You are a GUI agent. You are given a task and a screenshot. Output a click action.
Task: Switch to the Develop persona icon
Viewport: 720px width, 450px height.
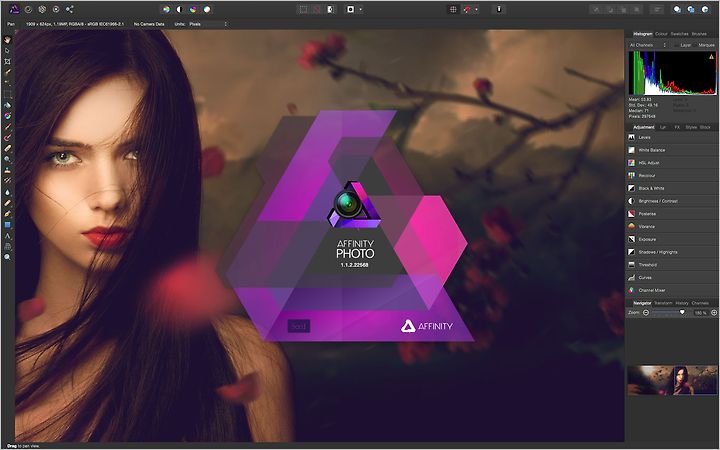[42, 9]
